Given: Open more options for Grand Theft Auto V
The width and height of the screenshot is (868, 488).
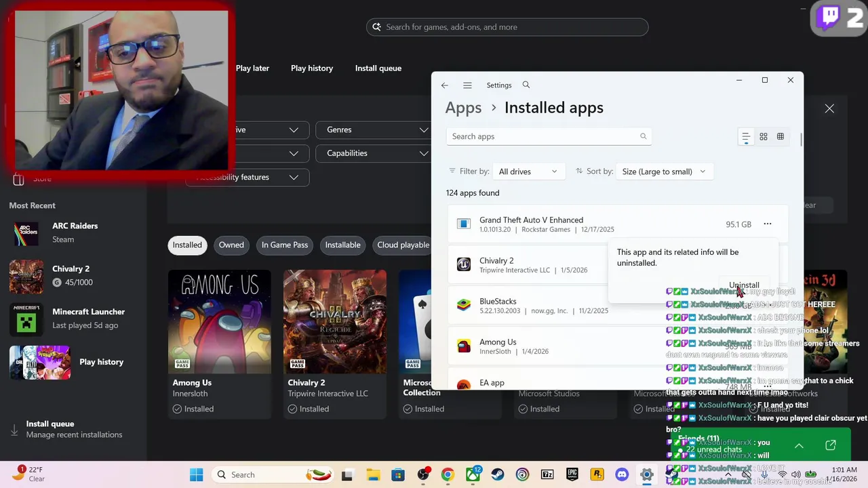Looking at the screenshot, I should pos(767,224).
